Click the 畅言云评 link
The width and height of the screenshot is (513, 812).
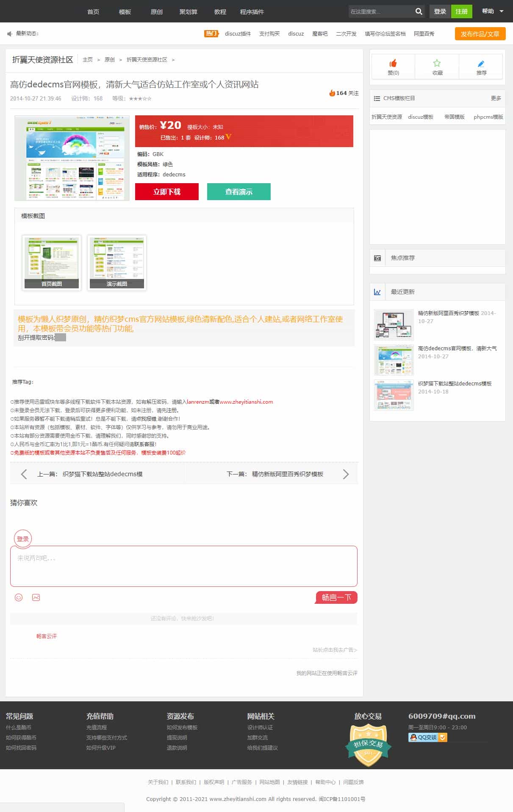(x=47, y=636)
